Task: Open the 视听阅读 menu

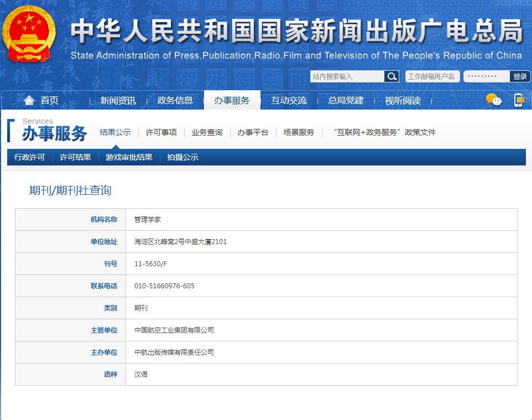Action: point(403,100)
